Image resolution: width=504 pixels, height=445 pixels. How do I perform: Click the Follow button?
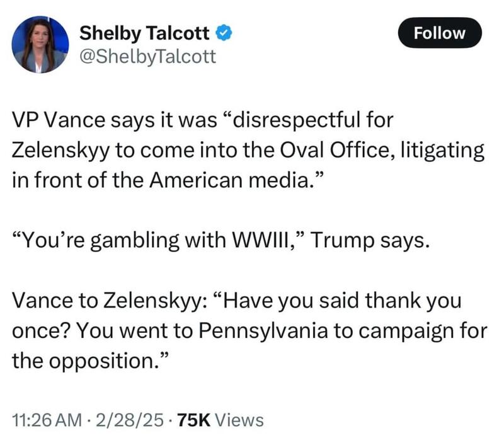(x=440, y=33)
